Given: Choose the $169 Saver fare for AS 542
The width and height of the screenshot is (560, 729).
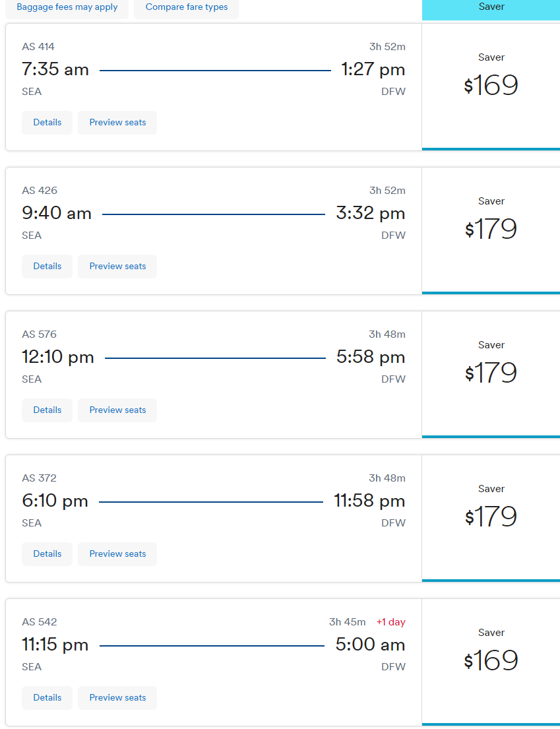Looking at the screenshot, I should coord(491,662).
